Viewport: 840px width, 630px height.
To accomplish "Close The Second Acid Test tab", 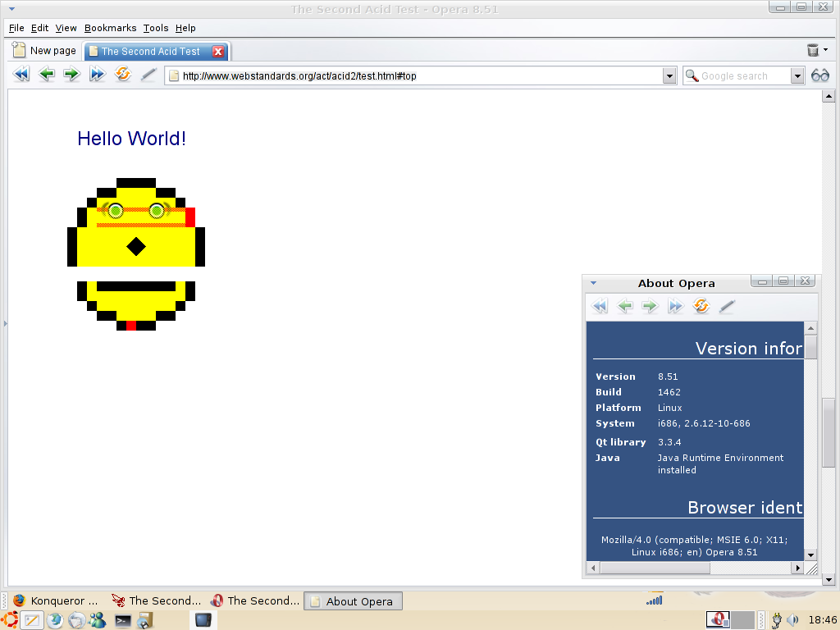I will click(218, 52).
